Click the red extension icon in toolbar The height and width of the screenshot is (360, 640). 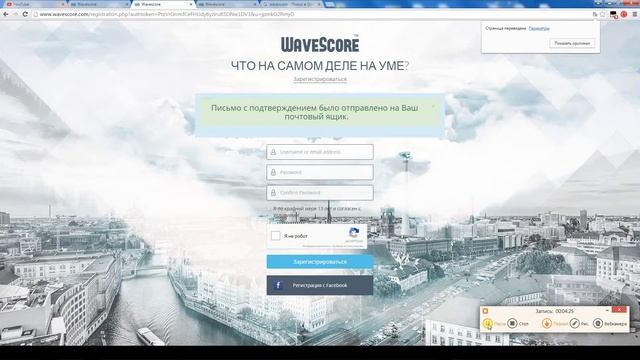pyautogui.click(x=624, y=14)
